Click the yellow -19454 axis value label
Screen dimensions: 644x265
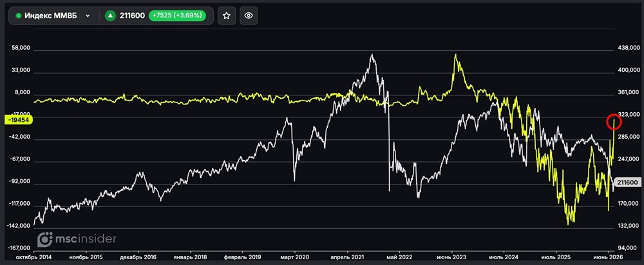pyautogui.click(x=18, y=119)
